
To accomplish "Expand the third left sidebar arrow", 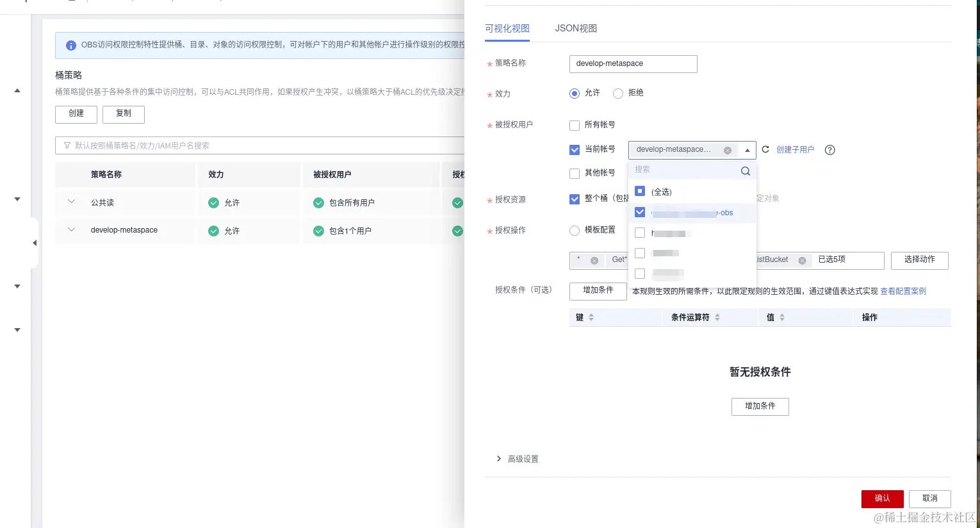I will [17, 286].
